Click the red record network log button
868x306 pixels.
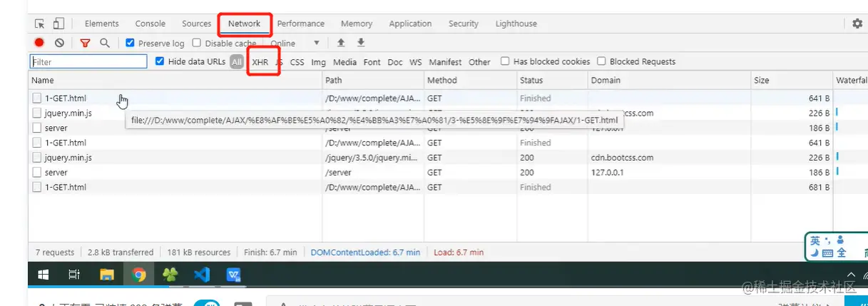coord(39,43)
